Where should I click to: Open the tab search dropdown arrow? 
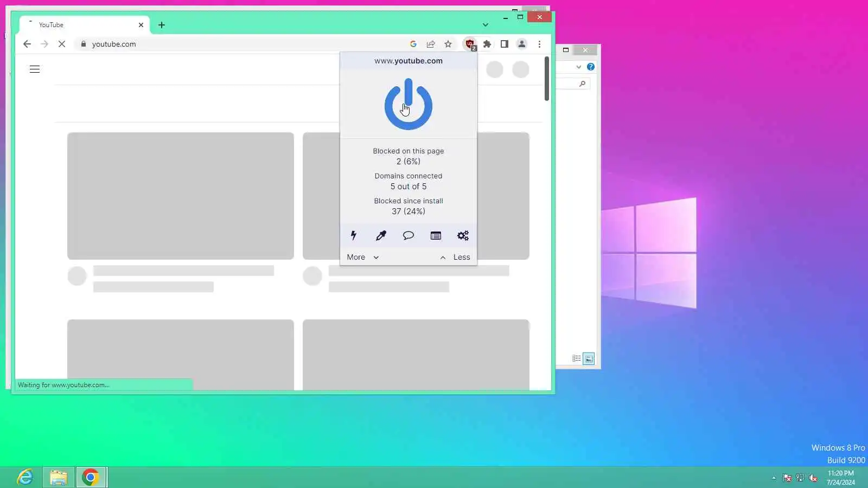point(486,25)
